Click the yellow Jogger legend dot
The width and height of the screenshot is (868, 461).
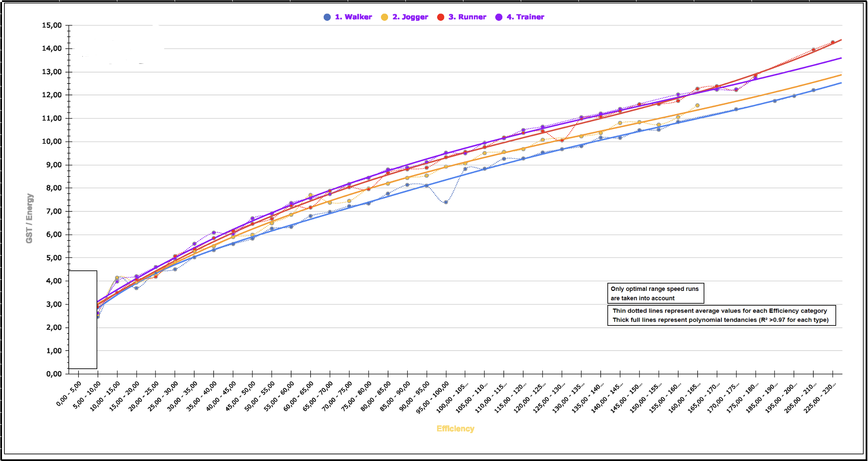click(x=384, y=17)
